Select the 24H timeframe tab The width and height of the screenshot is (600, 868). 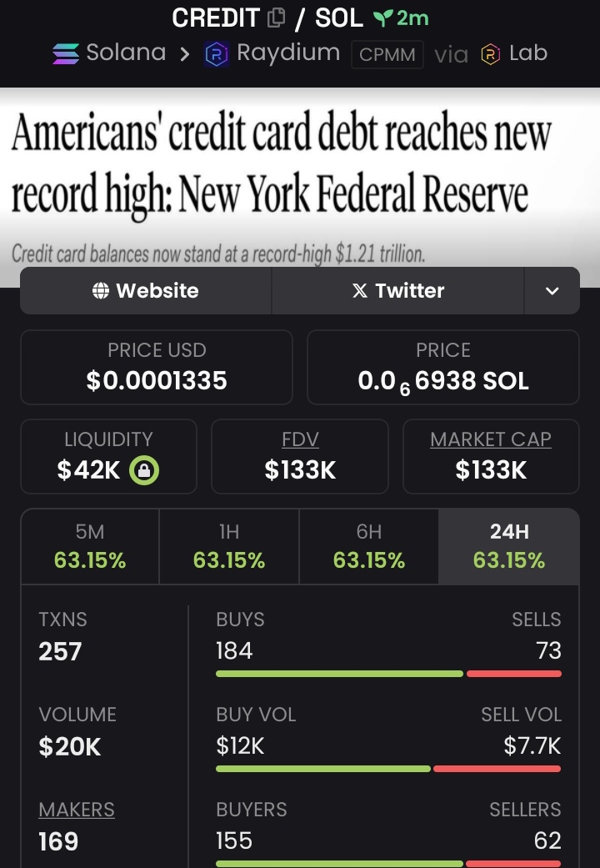pos(508,546)
